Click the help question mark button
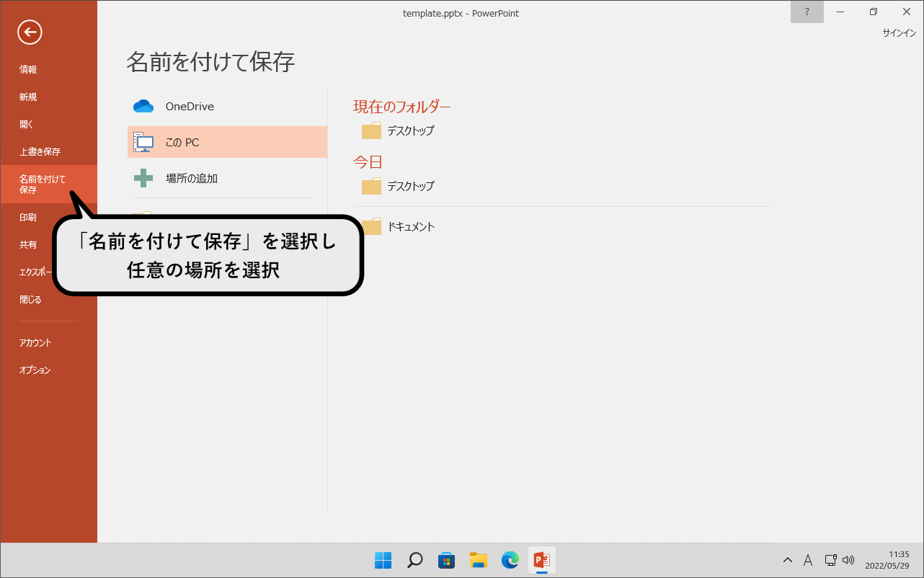This screenshot has width=924, height=578. click(807, 12)
